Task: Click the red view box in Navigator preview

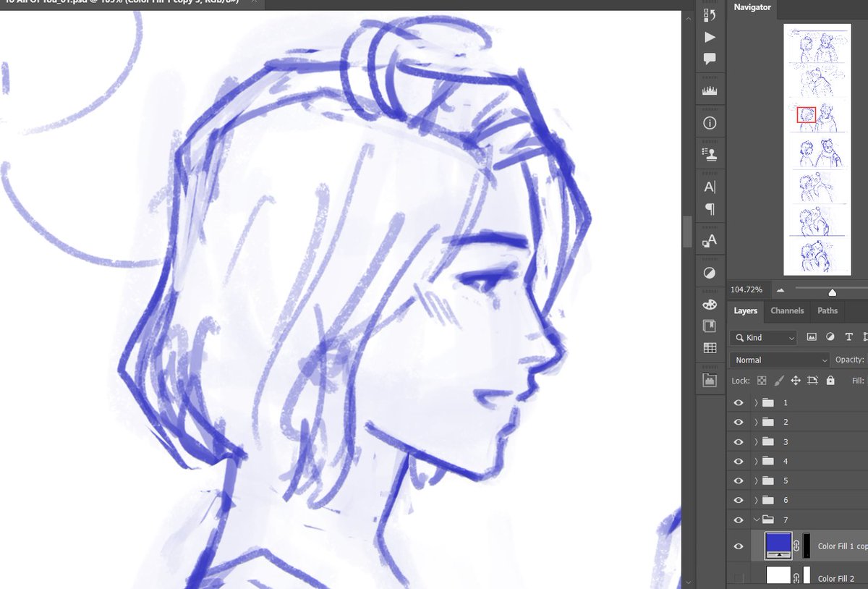Action: pos(807,114)
